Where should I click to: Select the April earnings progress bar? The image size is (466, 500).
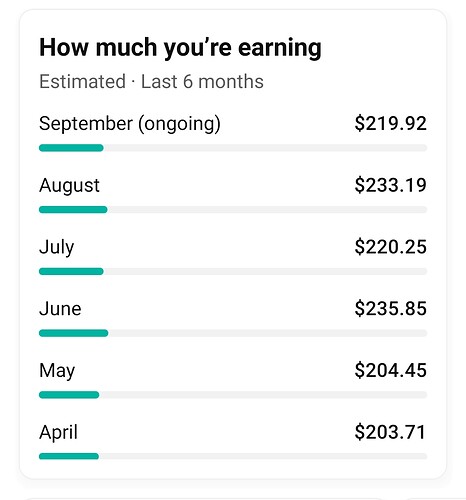pyautogui.click(x=233, y=456)
